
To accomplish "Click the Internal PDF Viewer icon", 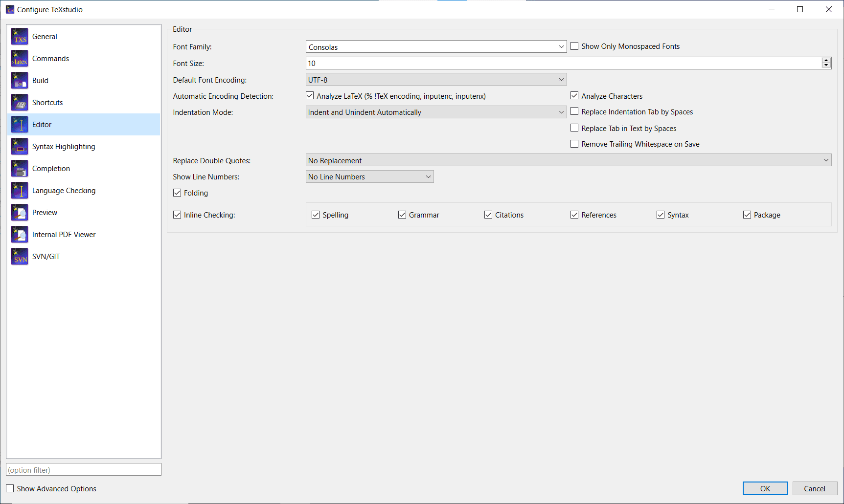I will click(x=20, y=235).
